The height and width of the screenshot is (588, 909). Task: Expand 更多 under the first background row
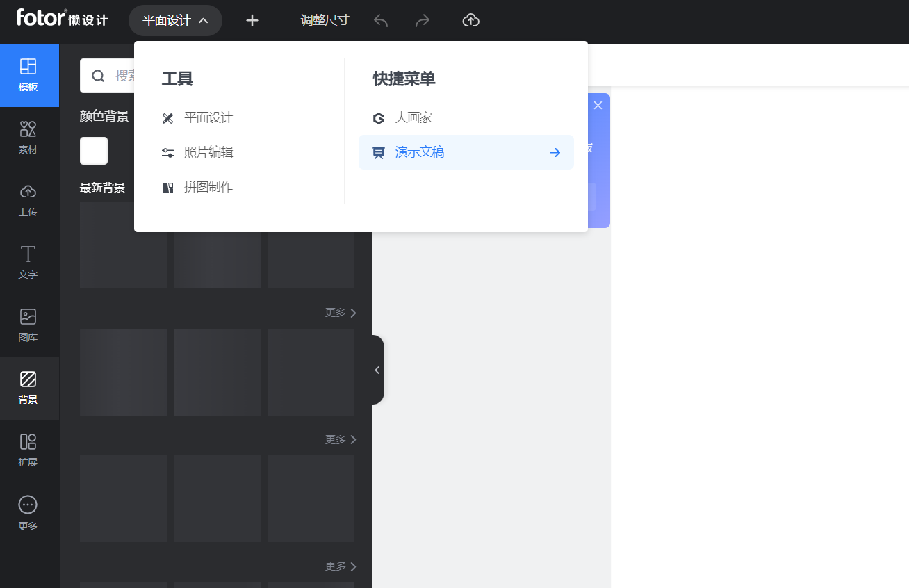click(x=341, y=313)
